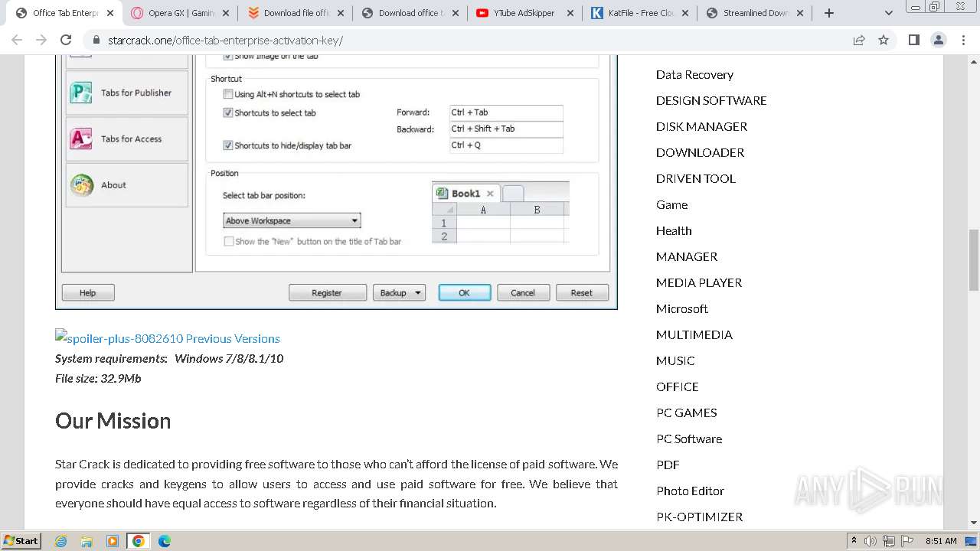
Task: Close the Opera GX tab
Action: click(x=225, y=13)
